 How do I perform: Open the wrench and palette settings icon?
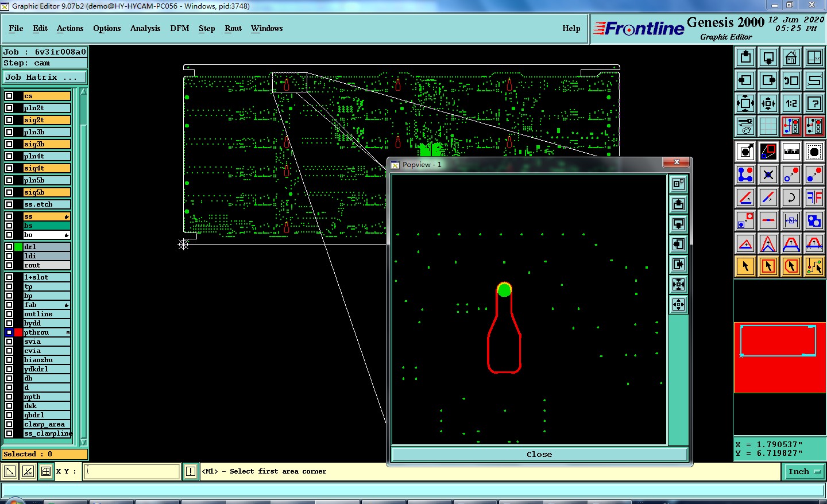pos(745,126)
